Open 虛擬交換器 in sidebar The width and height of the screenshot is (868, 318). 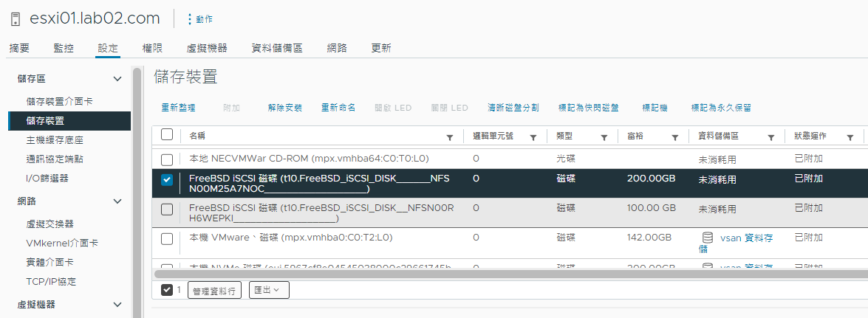point(49,224)
